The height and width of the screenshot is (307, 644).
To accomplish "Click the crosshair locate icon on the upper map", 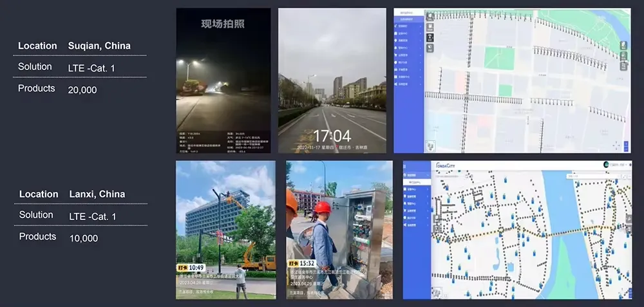I will coord(616,145).
